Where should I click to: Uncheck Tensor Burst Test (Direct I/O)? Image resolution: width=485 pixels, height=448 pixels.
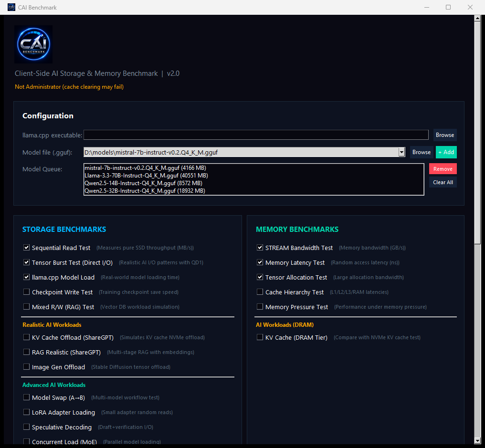(27, 262)
